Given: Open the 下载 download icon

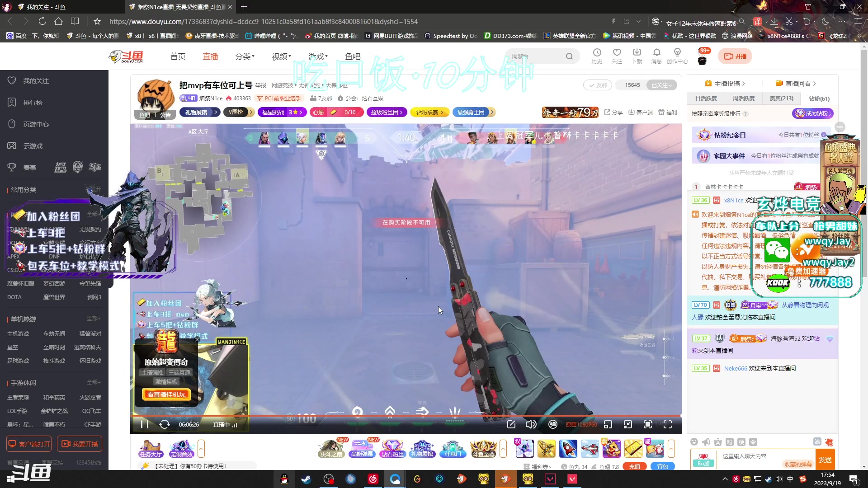Looking at the screenshot, I should coord(637,56).
